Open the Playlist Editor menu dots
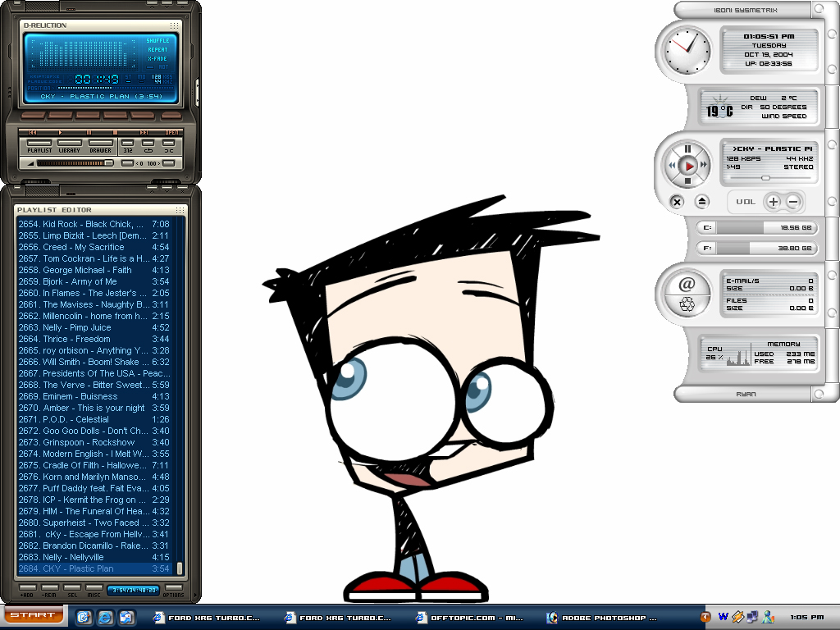Image resolution: width=840 pixels, height=630 pixels. click(180, 210)
